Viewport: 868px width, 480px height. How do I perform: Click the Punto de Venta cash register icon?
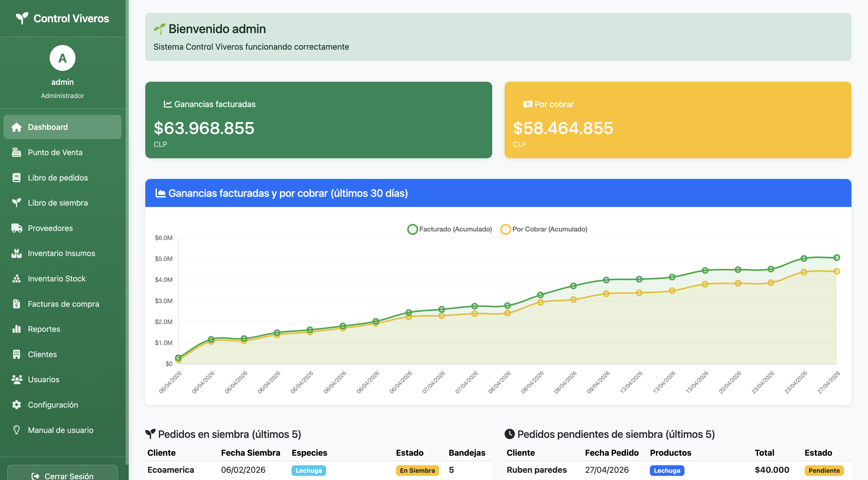point(17,152)
